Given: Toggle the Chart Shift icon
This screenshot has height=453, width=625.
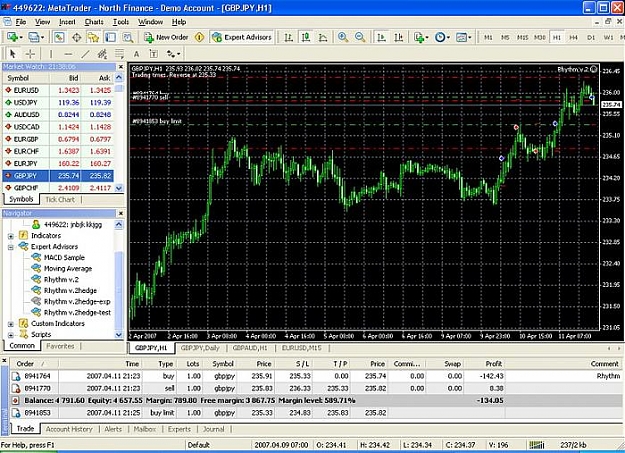Looking at the screenshot, I should tap(399, 37).
